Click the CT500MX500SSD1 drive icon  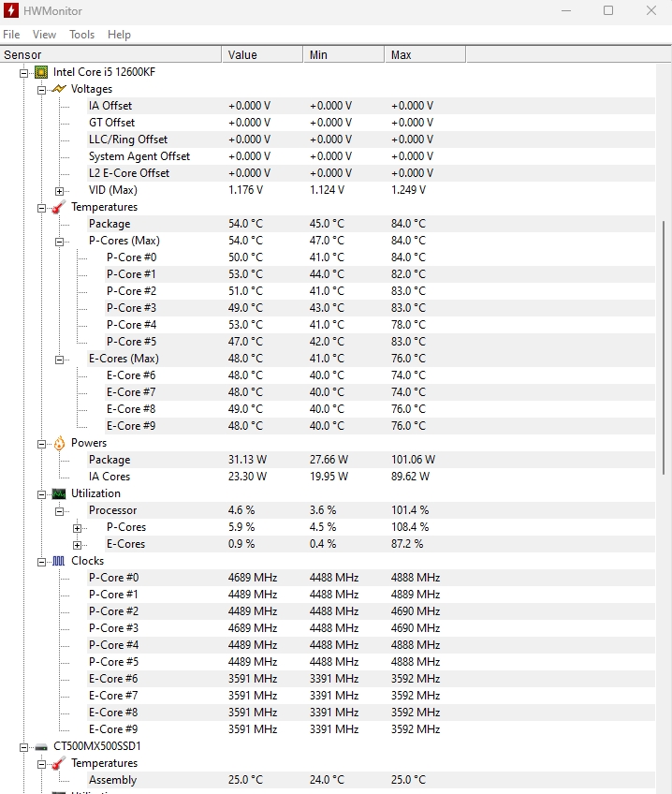tap(41, 746)
